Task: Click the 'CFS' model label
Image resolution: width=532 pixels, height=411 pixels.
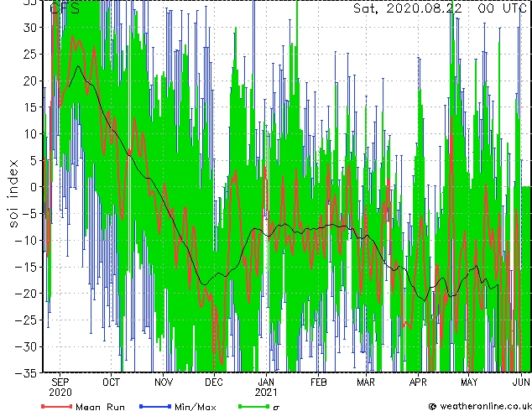Action: coord(65,8)
